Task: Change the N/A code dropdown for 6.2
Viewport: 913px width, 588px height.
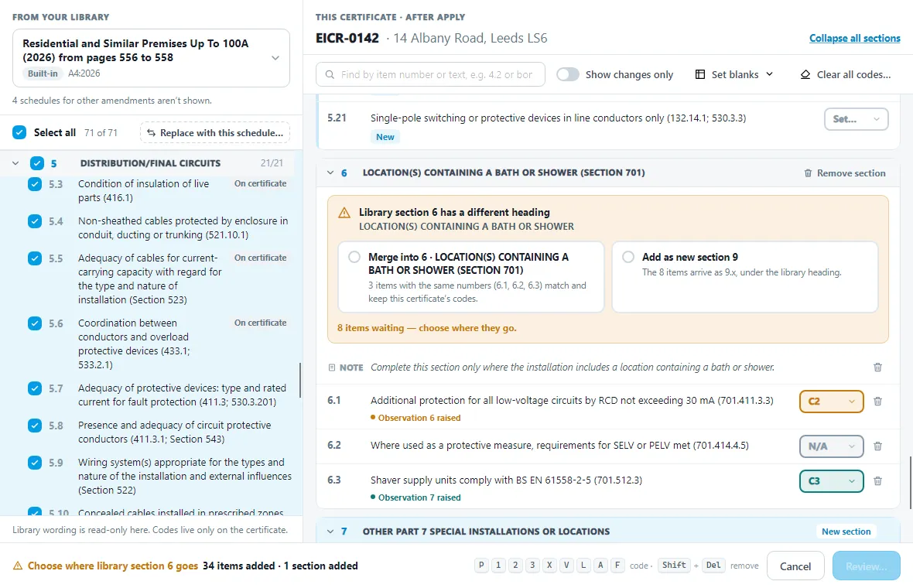Action: pos(832,446)
